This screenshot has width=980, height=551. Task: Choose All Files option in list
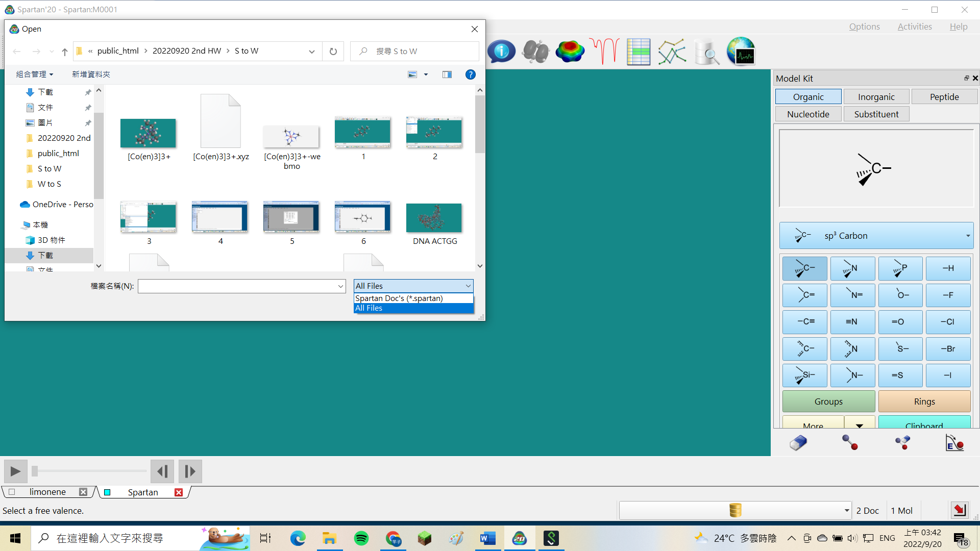[x=413, y=308]
